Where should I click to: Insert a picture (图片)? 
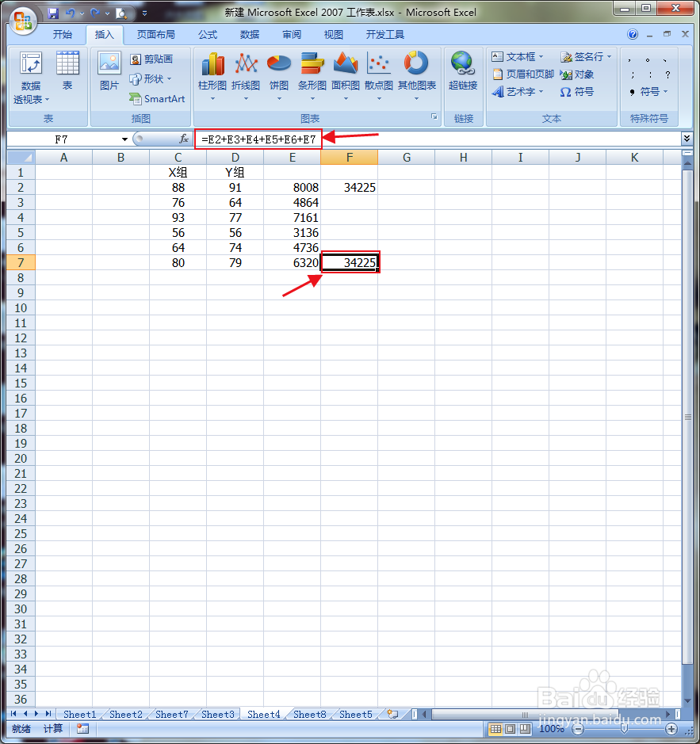[x=109, y=71]
